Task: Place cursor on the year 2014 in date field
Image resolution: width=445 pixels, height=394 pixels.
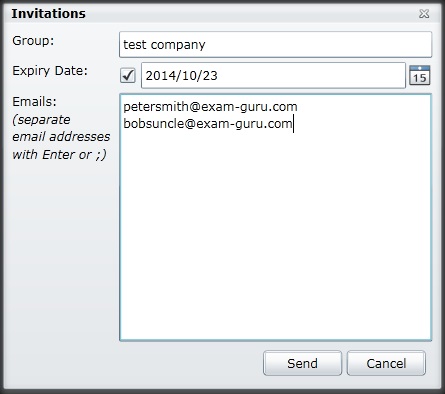Action: coord(159,76)
